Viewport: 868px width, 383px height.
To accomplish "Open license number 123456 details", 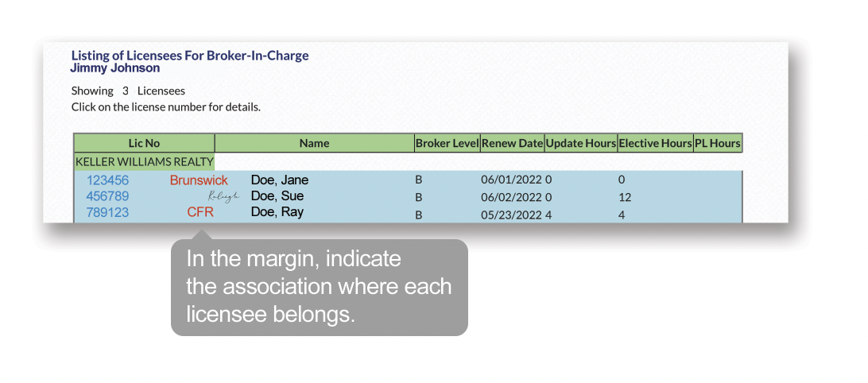I will click(107, 180).
